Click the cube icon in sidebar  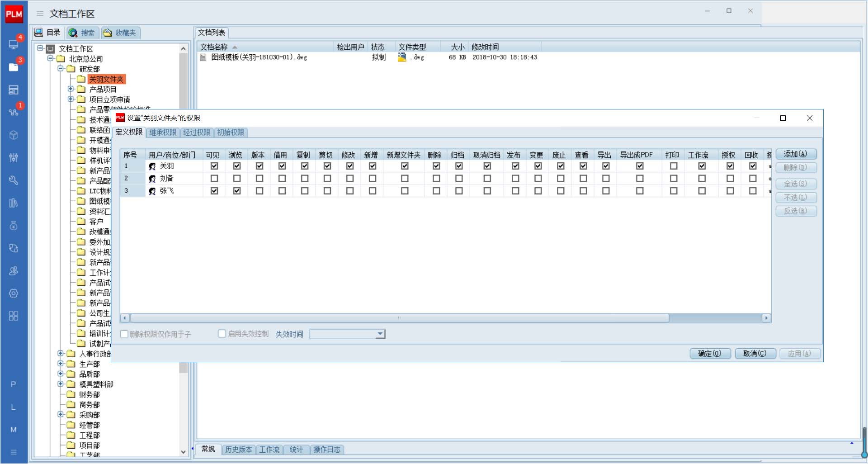tap(14, 135)
